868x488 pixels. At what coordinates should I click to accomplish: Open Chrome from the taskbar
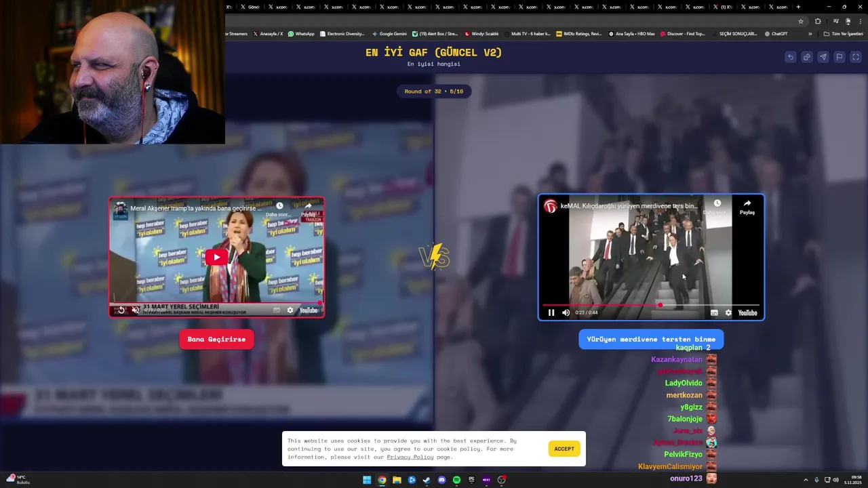point(382,480)
